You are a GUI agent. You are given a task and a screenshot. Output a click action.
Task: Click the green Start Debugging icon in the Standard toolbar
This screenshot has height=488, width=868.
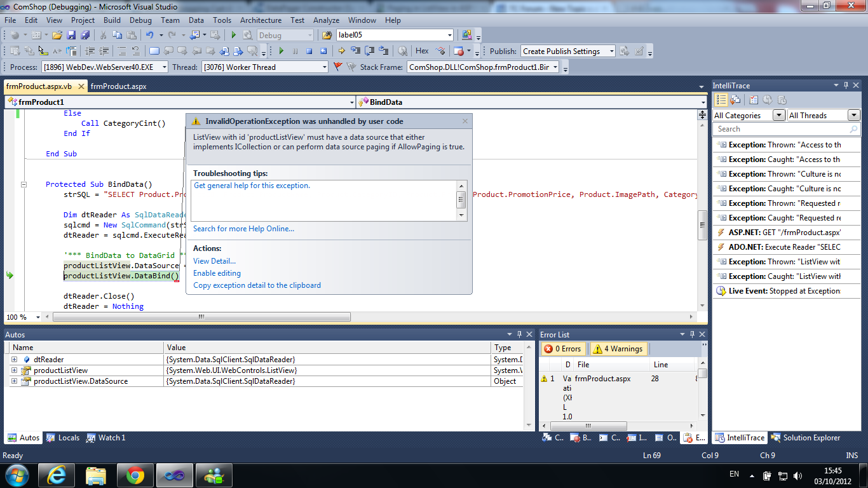[x=234, y=36]
